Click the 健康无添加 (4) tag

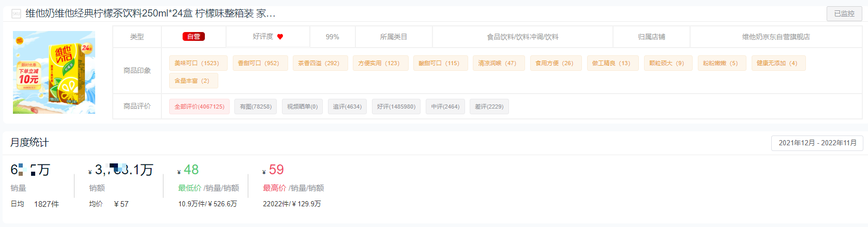coord(778,63)
